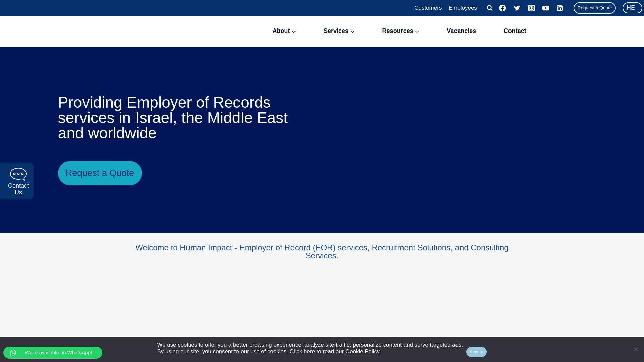The height and width of the screenshot is (362, 644).
Task: Click the large hero Request a Quote button
Action: (x=100, y=173)
